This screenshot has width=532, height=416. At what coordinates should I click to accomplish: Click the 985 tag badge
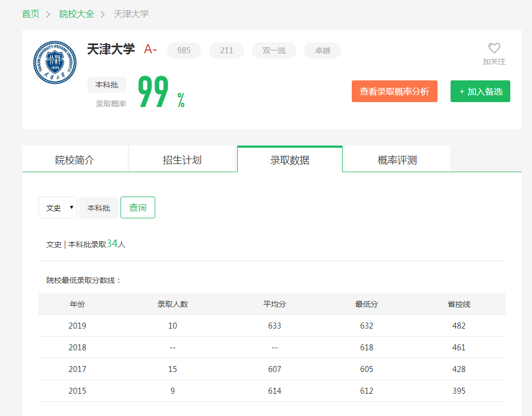(x=184, y=51)
